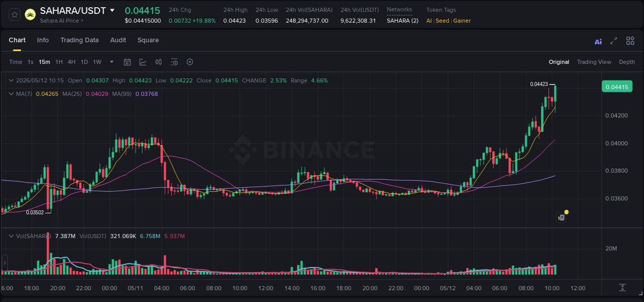
Task: Open the candlestick chart style icon
Action: pyautogui.click(x=159, y=62)
